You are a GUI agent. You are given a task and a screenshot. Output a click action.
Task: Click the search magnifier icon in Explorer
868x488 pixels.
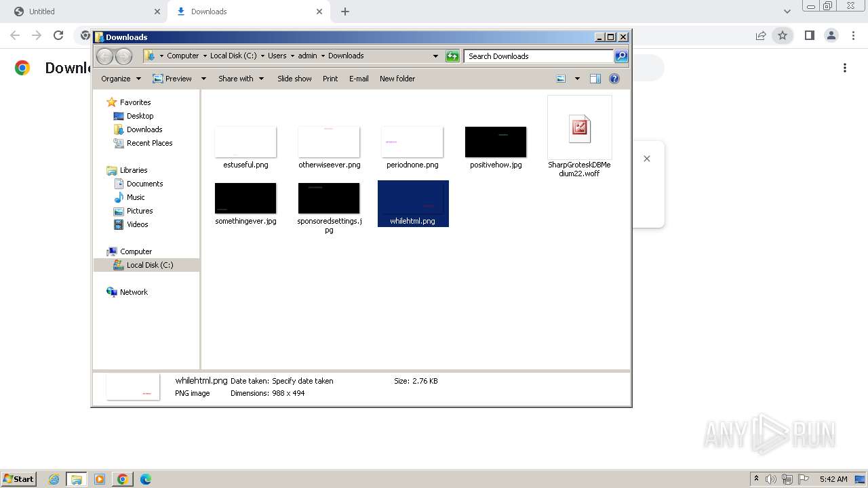(620, 56)
